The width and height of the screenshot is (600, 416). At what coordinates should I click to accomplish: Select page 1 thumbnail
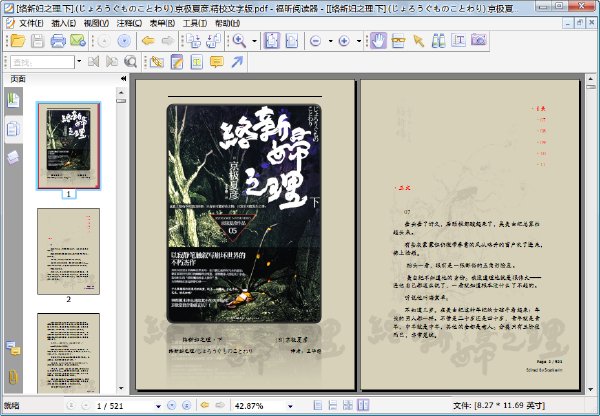point(68,146)
